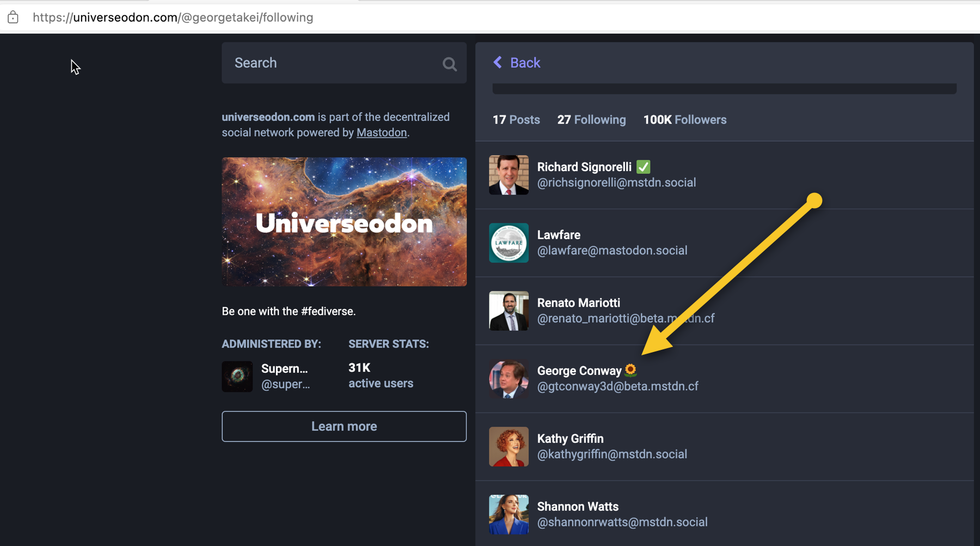980x546 pixels.
Task: Click handle @shannonrwatts@mstdn.social
Action: pos(622,522)
